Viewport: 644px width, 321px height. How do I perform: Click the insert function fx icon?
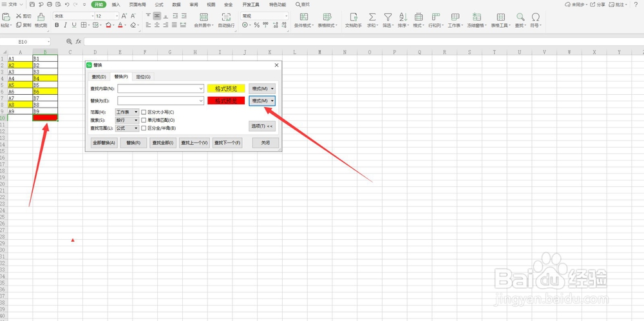[x=79, y=41]
